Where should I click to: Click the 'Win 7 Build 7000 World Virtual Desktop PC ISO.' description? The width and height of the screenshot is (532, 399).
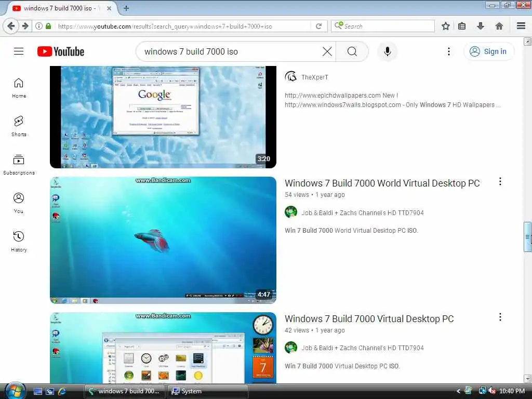click(351, 230)
